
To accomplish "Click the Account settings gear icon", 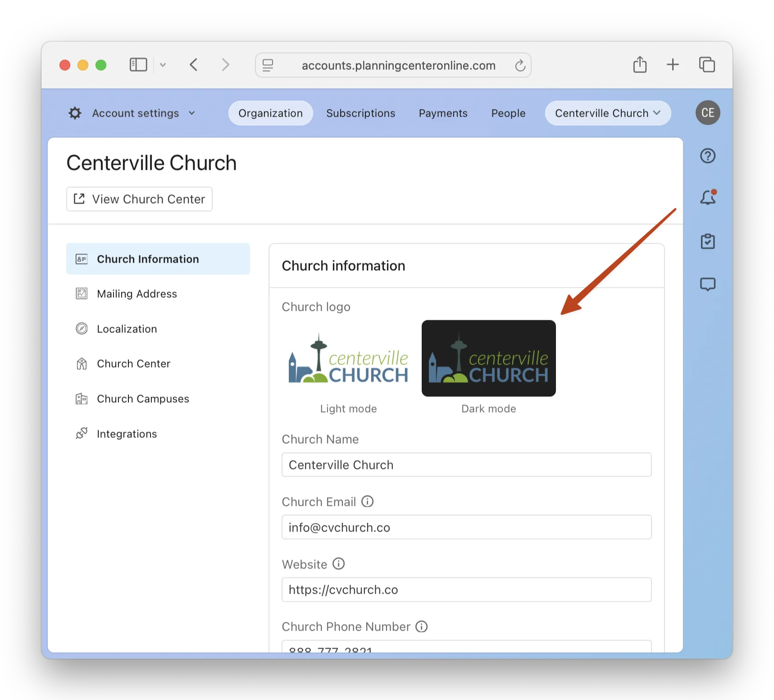I will 75,113.
